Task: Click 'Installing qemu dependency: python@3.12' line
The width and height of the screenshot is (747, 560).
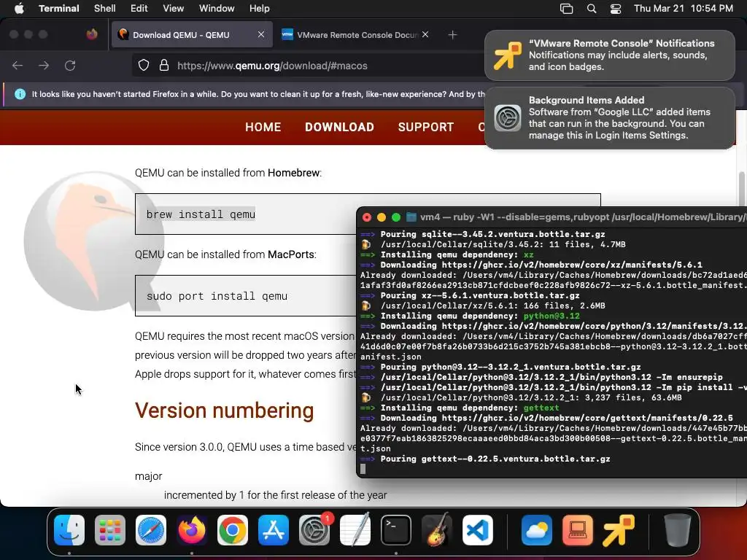Action: point(471,316)
